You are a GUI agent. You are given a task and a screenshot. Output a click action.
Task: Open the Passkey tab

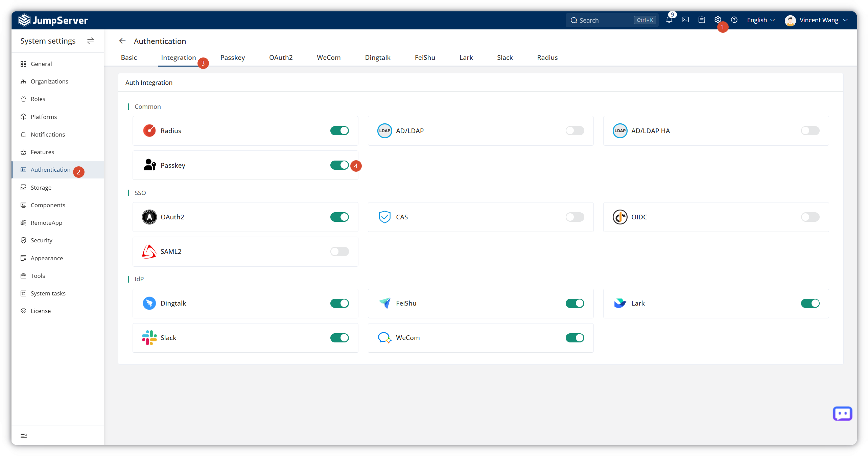pos(232,57)
